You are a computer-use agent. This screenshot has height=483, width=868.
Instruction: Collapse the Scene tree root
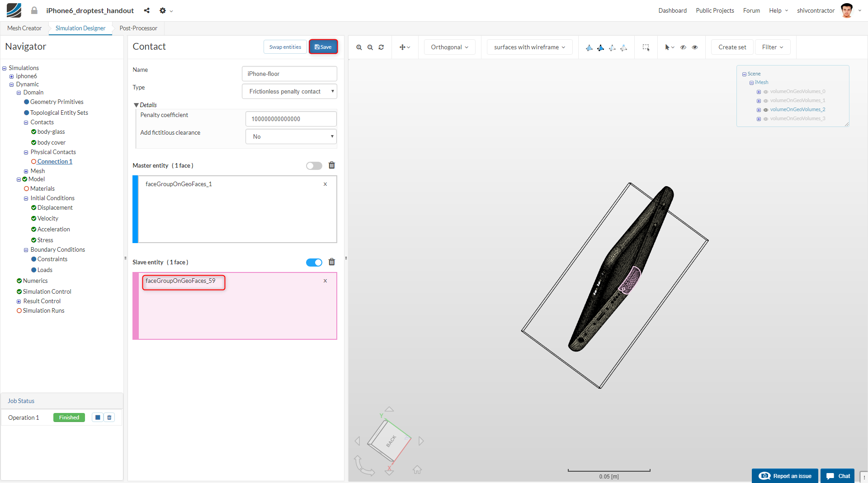click(745, 74)
